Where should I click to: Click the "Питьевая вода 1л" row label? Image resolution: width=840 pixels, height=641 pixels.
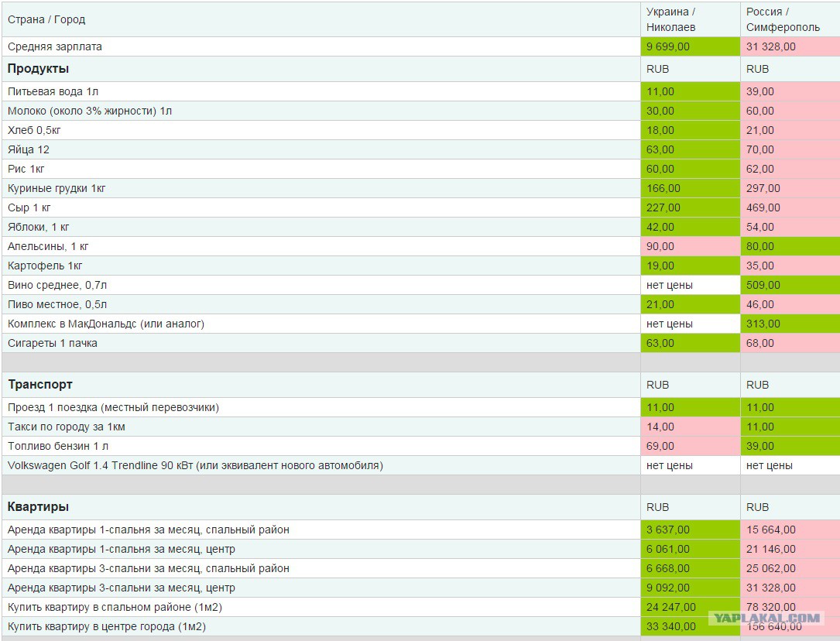(53, 91)
